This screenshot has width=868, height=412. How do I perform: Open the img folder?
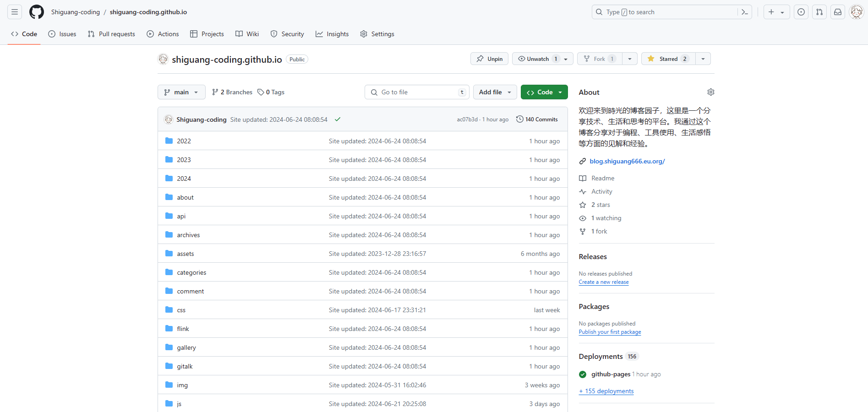(182, 385)
